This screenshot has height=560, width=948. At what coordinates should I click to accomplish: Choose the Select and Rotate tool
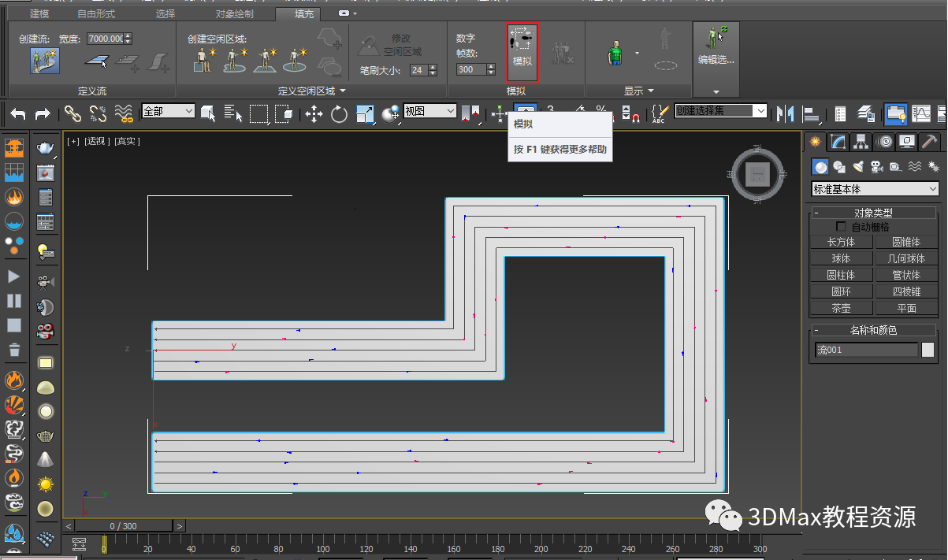pyautogui.click(x=339, y=114)
